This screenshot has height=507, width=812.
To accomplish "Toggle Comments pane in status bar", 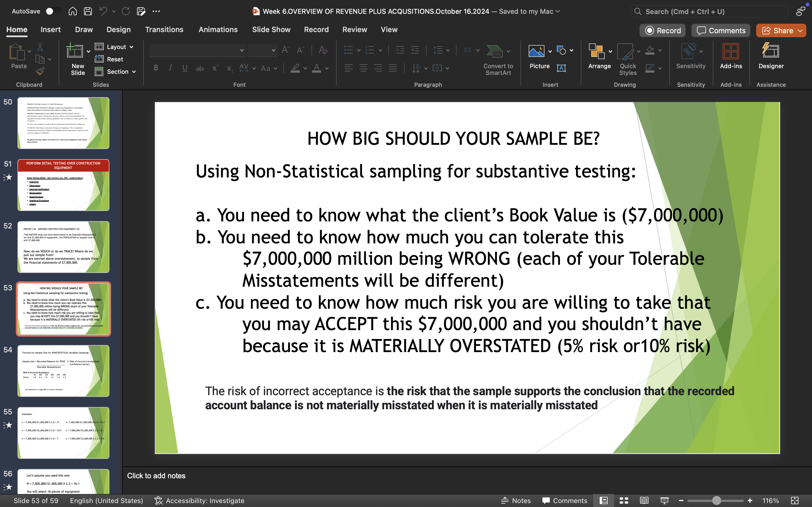I will click(x=565, y=500).
